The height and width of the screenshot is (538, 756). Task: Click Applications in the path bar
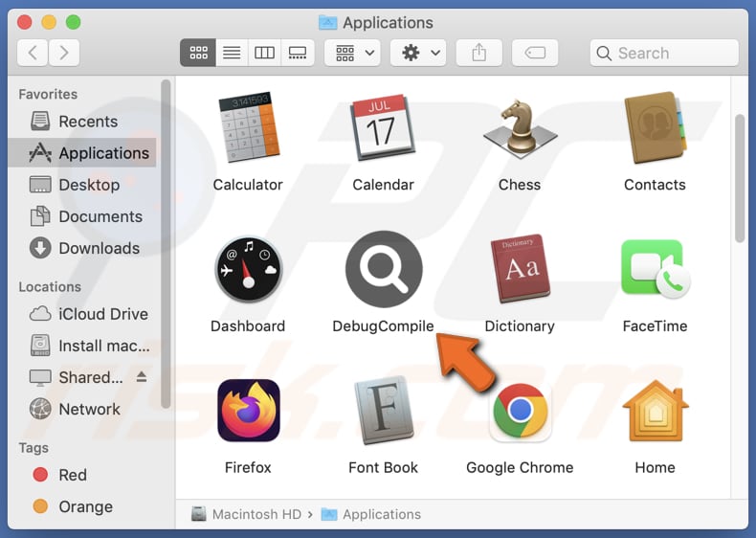[371, 514]
